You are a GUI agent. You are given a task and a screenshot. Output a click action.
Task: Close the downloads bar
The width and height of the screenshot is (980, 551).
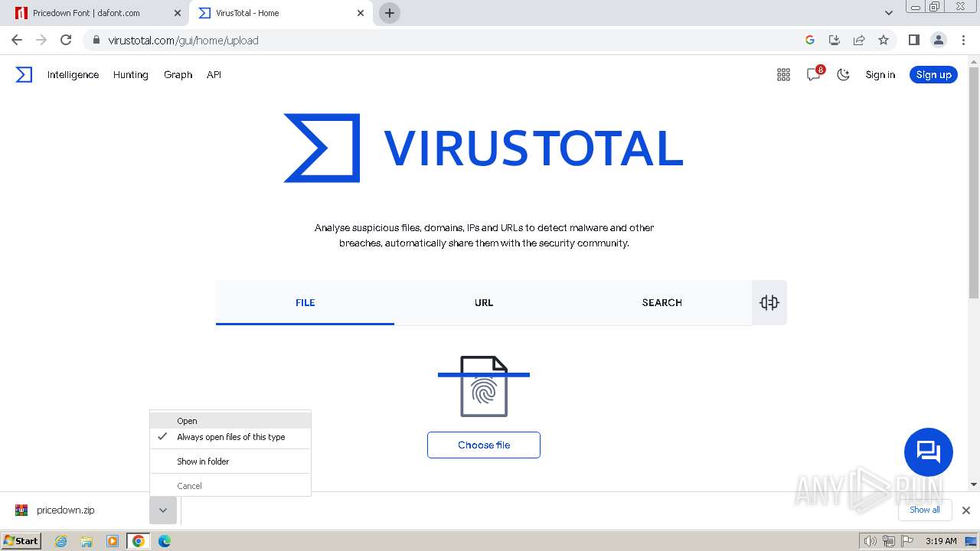tap(966, 510)
